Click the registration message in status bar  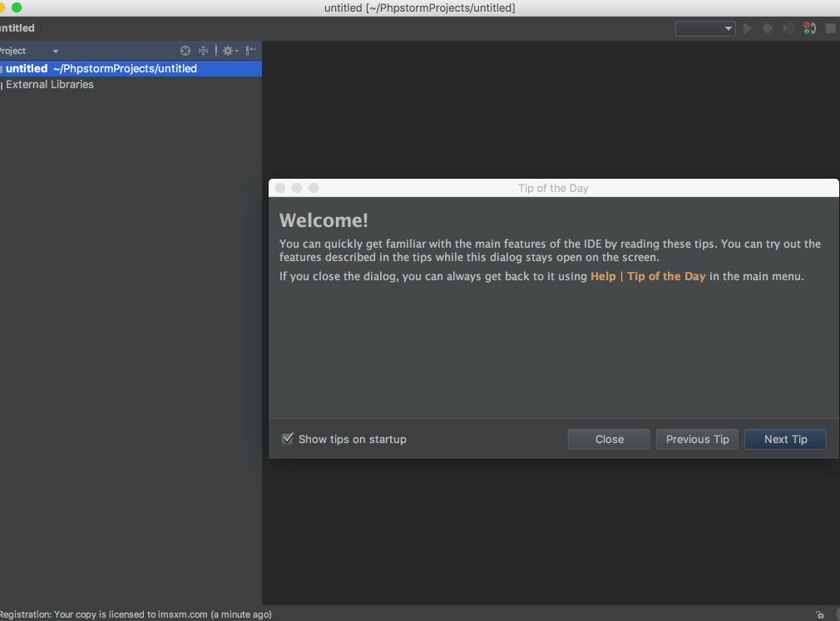[x=136, y=614]
